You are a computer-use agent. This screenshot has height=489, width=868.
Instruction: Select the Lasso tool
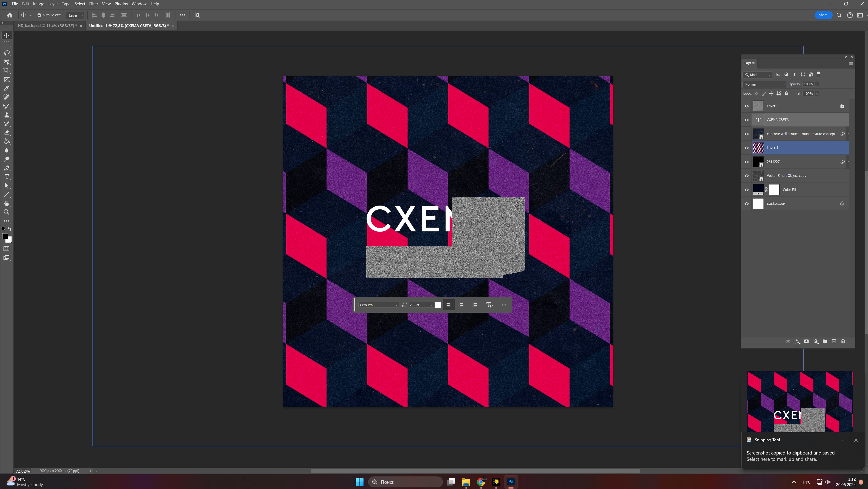pyautogui.click(x=6, y=53)
